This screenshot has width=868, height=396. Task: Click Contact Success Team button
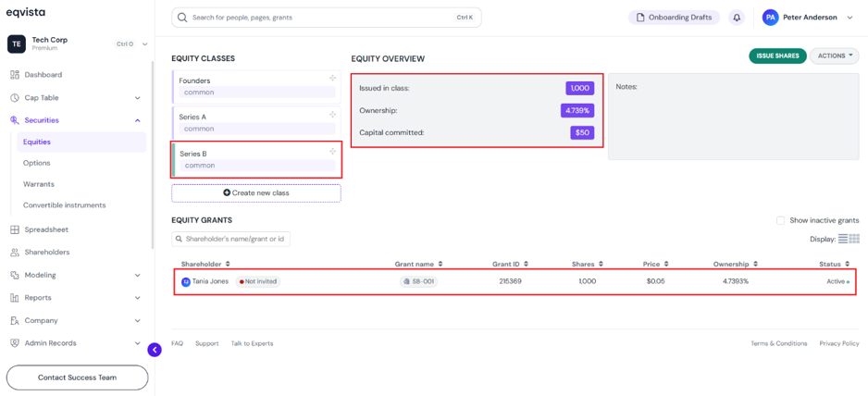(78, 377)
